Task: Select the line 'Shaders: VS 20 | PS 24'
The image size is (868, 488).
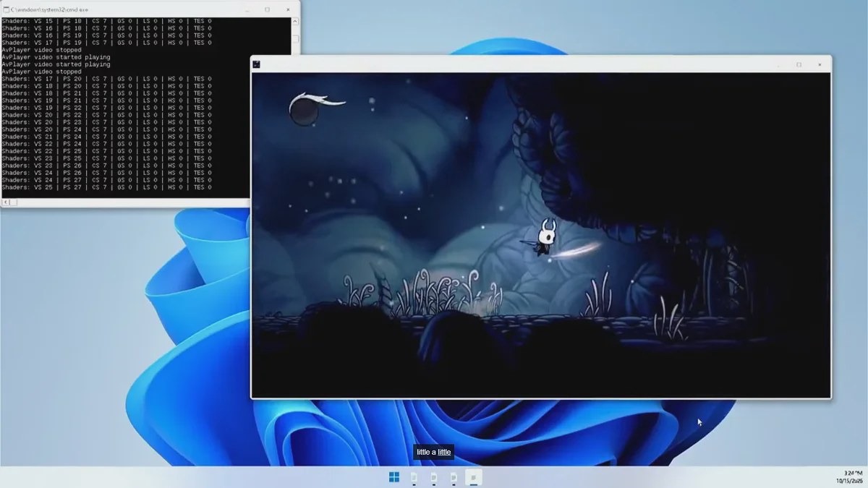Action: click(107, 129)
